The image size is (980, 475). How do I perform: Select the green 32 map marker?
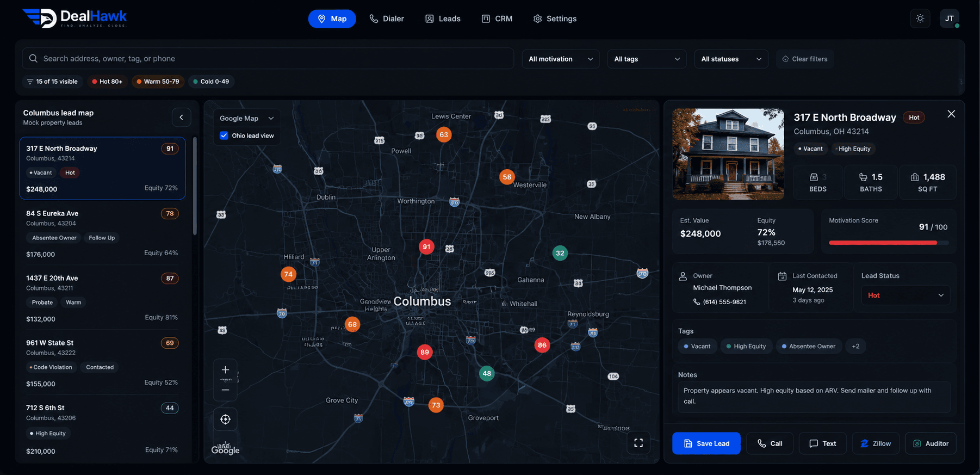click(x=560, y=253)
